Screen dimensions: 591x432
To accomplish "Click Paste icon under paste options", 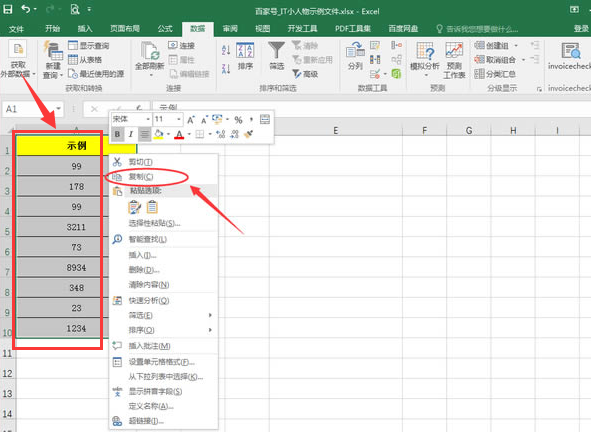I will [x=134, y=207].
